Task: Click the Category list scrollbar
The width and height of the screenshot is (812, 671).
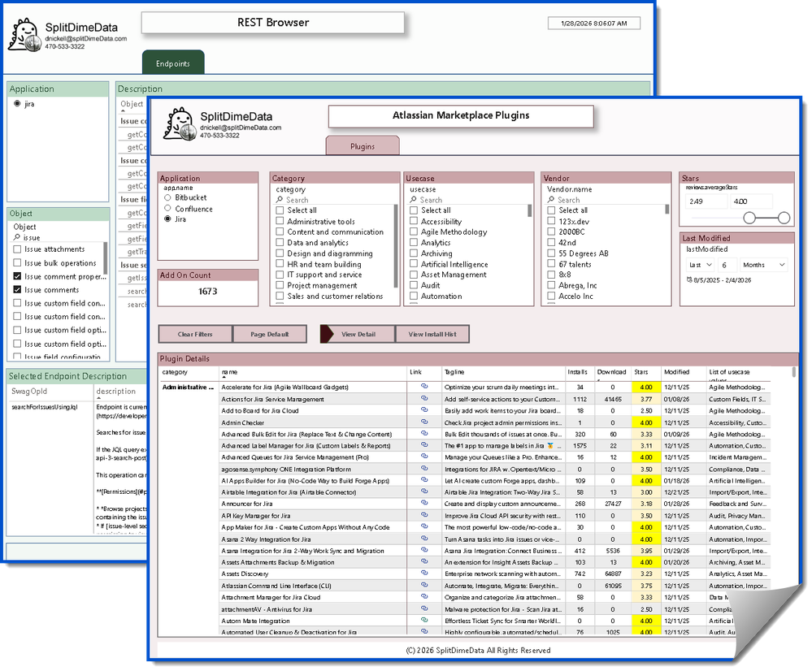Action: click(x=396, y=246)
